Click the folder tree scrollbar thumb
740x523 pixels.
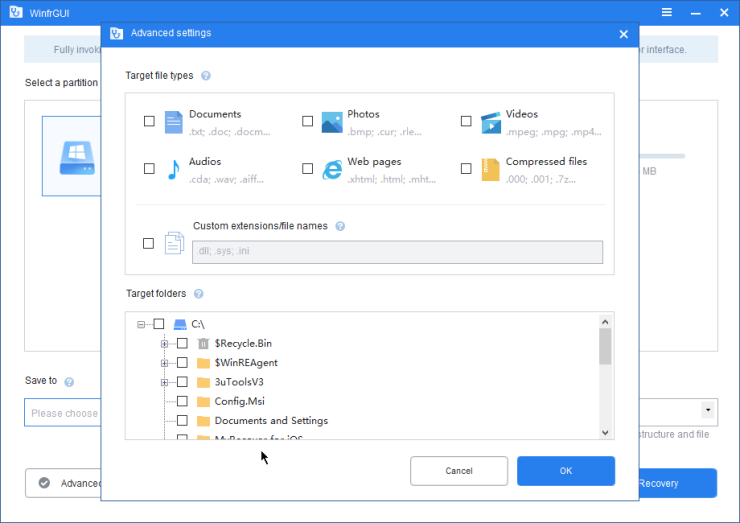coord(605,346)
